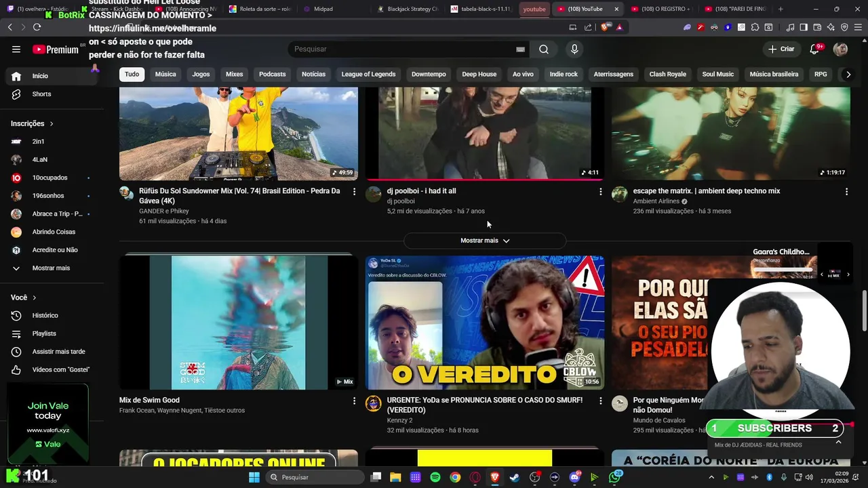The image size is (868, 488).
Task: Toggle the browser sidebar panel icon
Action: pyautogui.click(x=804, y=27)
